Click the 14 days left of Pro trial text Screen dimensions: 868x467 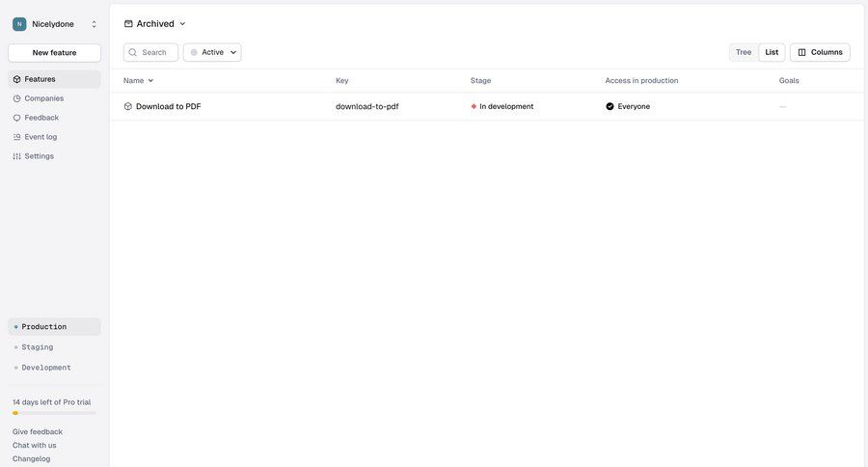point(51,402)
